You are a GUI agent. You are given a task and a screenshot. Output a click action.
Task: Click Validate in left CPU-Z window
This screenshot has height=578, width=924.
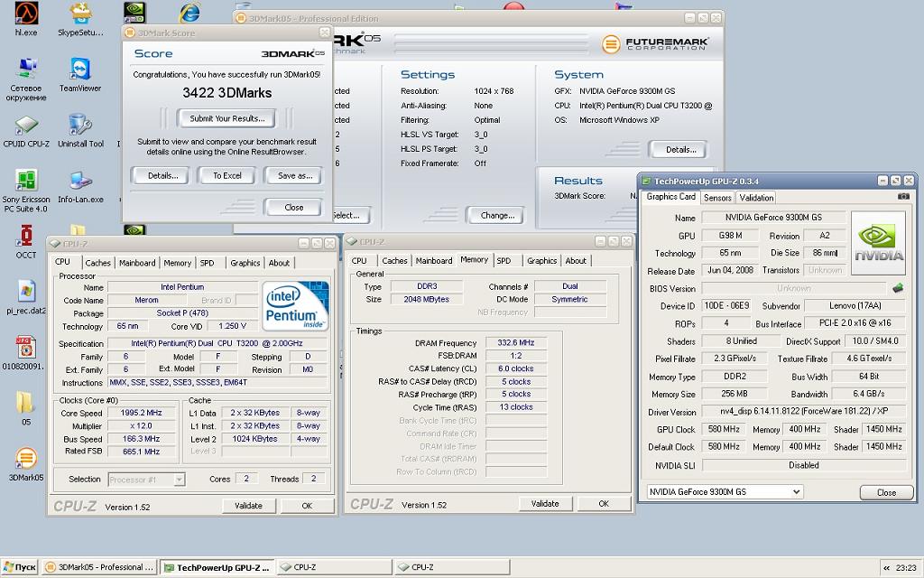point(249,506)
